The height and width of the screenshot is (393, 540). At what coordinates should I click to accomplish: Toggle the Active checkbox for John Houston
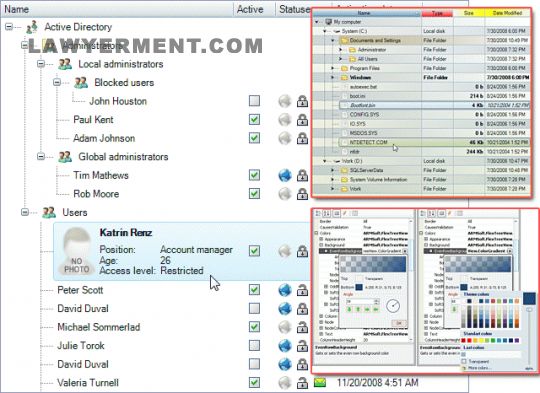click(255, 101)
